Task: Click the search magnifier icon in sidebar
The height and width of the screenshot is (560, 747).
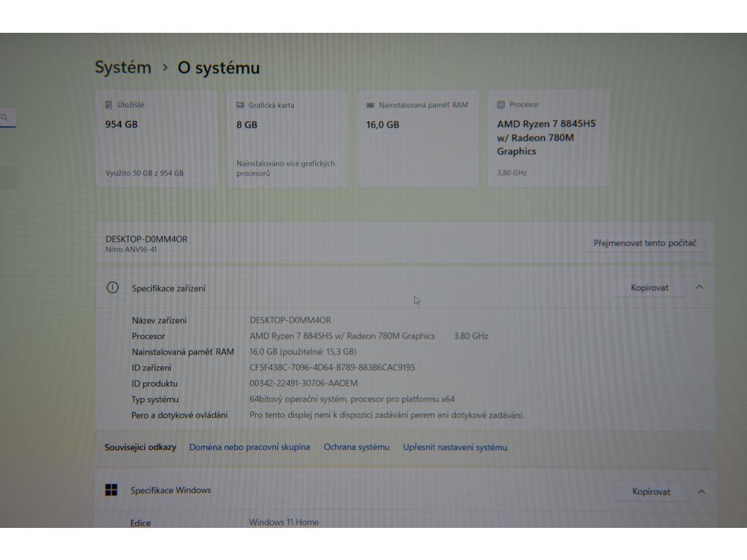Action: point(4,117)
